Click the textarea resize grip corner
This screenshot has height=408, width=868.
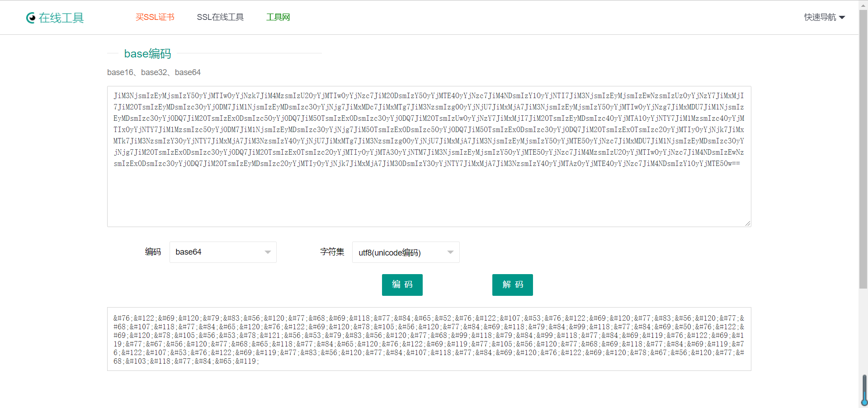[747, 223]
